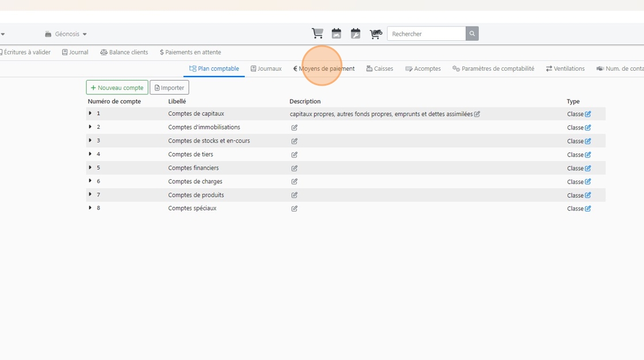
Task: Expand account class 3 row
Action: pyautogui.click(x=90, y=140)
